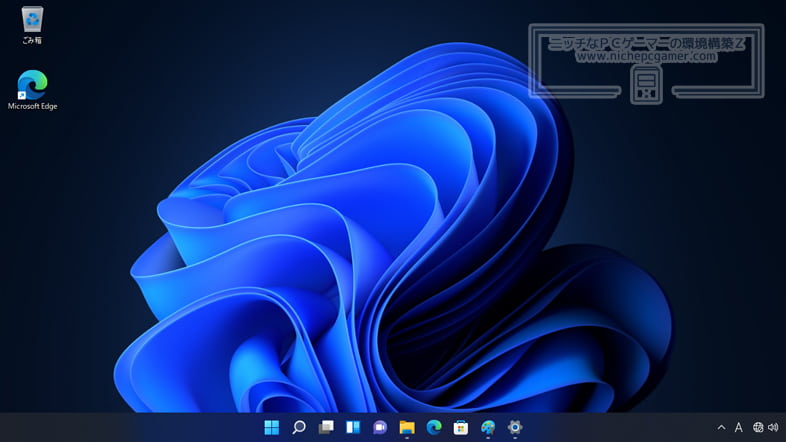
Task: Open File Explorer from taskbar
Action: [407, 427]
